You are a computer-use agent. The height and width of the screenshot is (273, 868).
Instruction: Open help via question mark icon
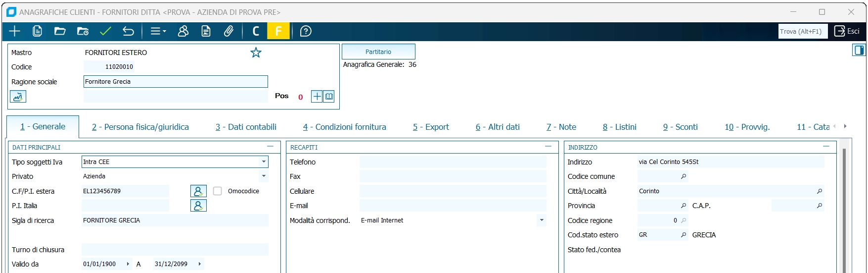click(x=306, y=31)
